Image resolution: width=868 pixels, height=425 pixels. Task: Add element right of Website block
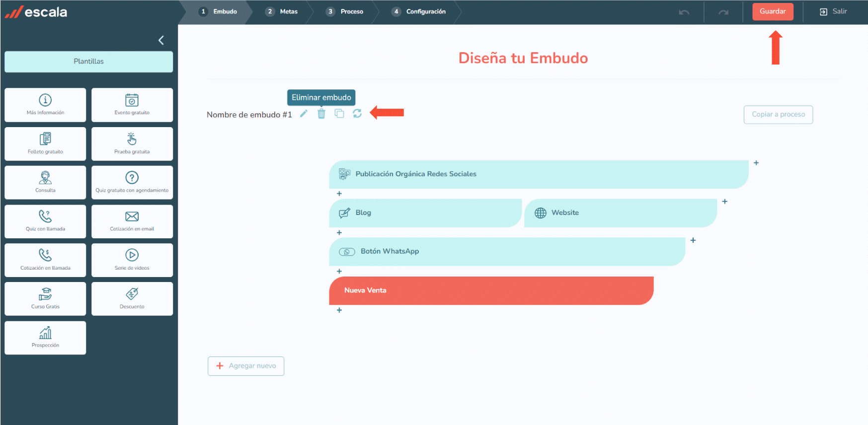pos(725,202)
